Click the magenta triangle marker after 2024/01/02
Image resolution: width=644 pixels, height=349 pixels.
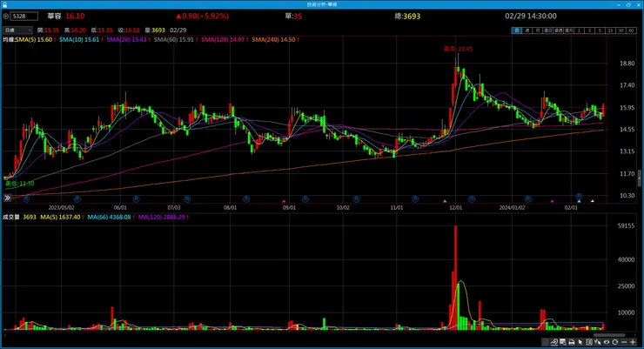[552, 201]
